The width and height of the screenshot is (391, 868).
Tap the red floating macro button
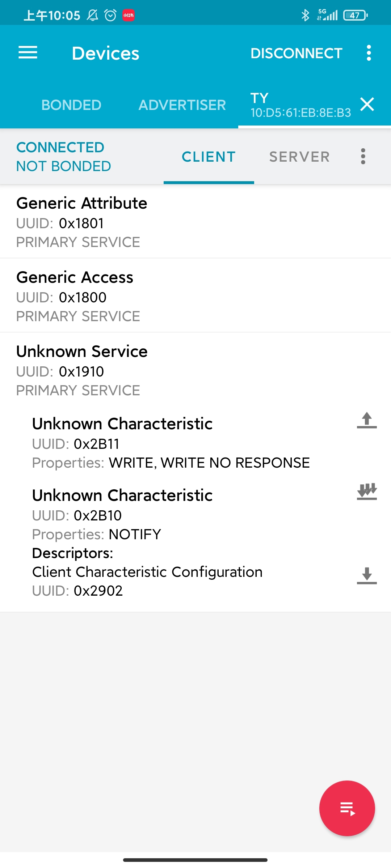(347, 808)
